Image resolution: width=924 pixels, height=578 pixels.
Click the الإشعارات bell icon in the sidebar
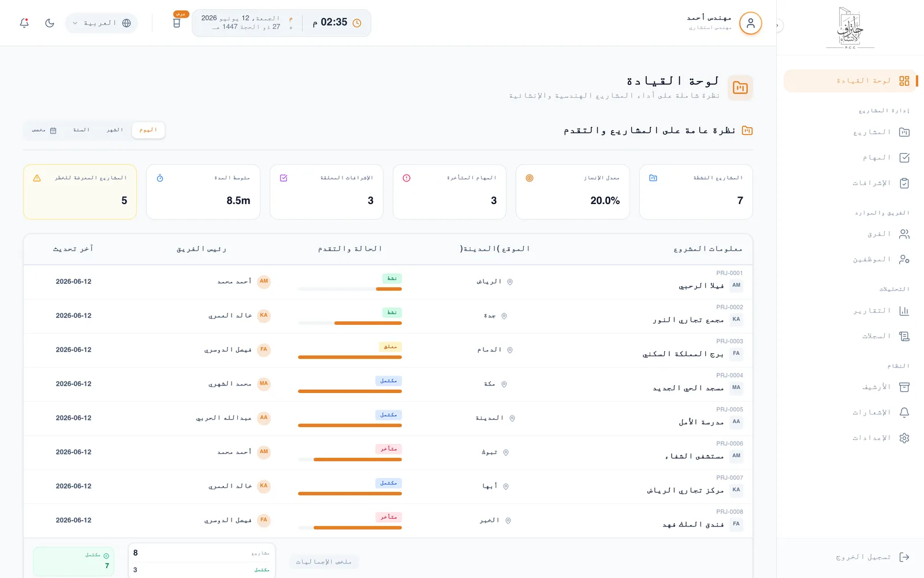904,413
